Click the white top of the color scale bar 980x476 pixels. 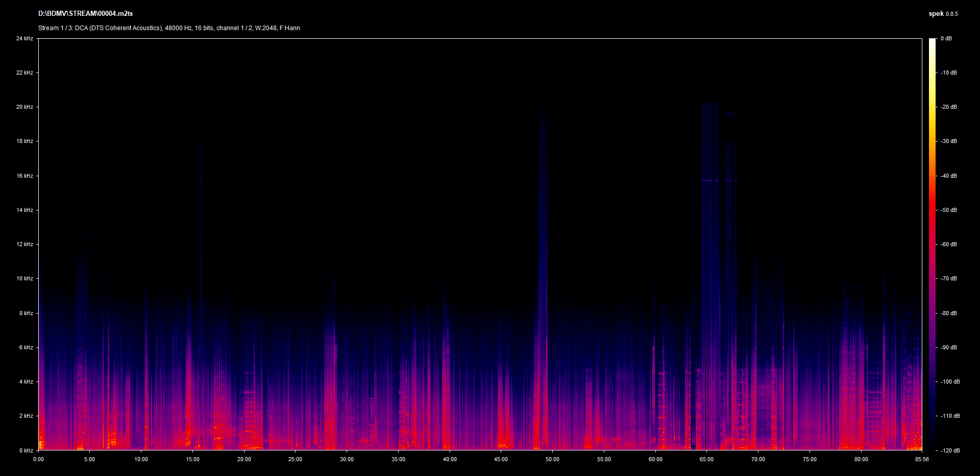coord(933,42)
